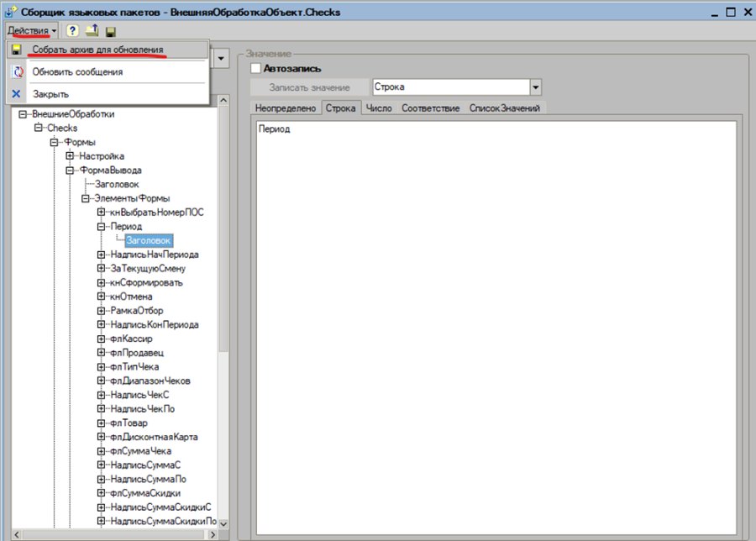Click the help question mark toolbar icon
Viewport: 756px width, 541px height.
72,31
